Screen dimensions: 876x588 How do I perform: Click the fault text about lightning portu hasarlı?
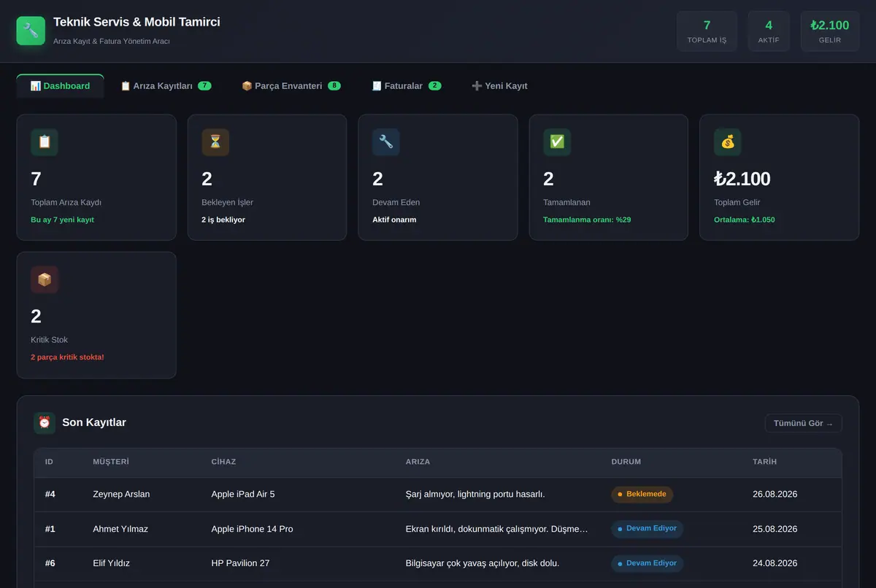click(475, 495)
